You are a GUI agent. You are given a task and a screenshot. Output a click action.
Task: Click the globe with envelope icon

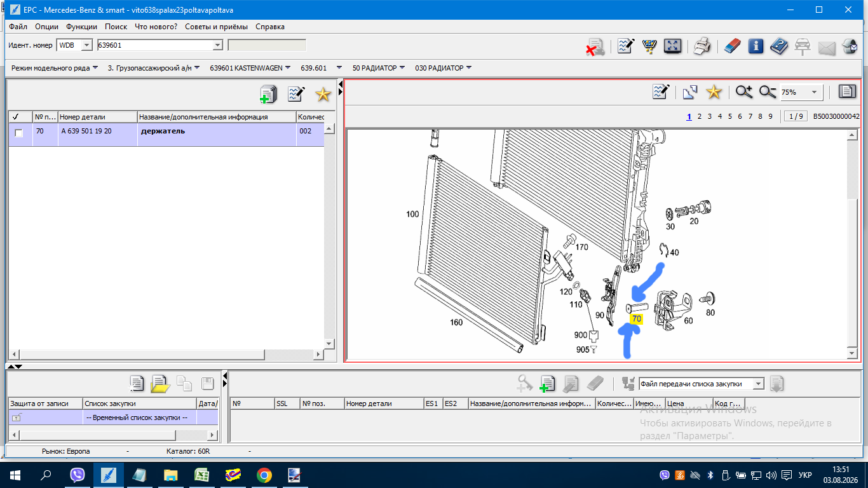click(850, 46)
